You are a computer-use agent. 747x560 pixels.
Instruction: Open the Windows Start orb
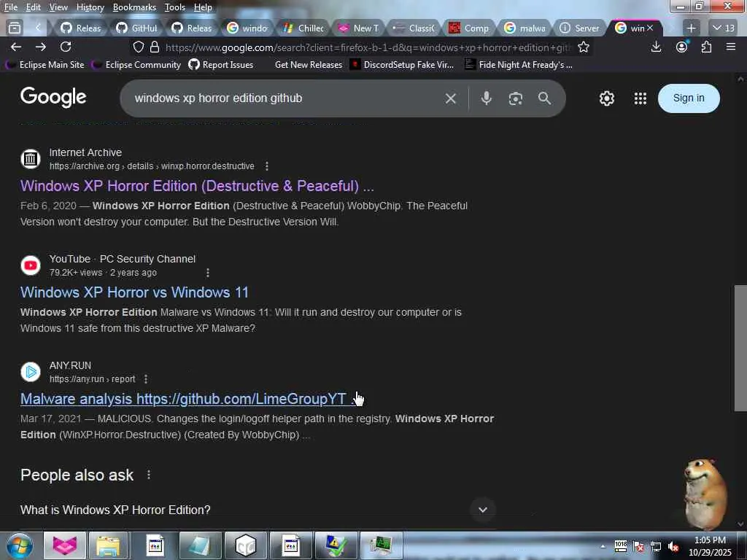pos(20,545)
